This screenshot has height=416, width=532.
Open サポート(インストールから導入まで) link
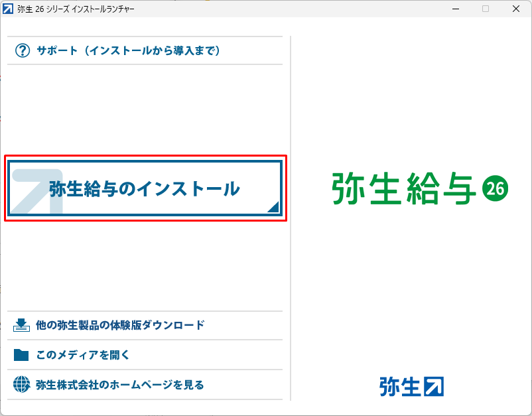128,50
